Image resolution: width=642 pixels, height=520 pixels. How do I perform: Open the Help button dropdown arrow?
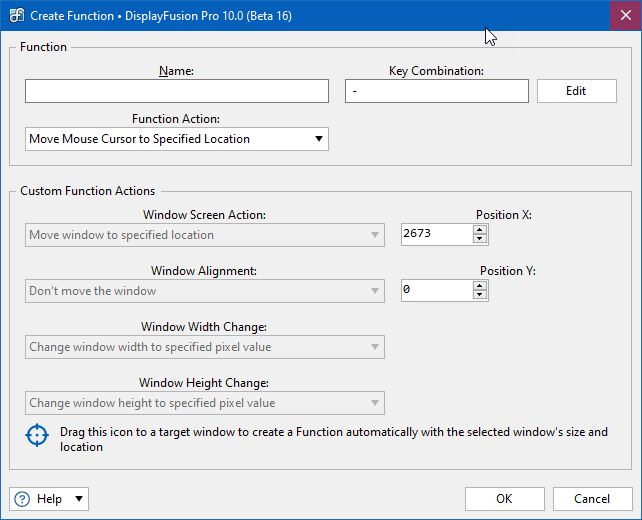tap(79, 499)
